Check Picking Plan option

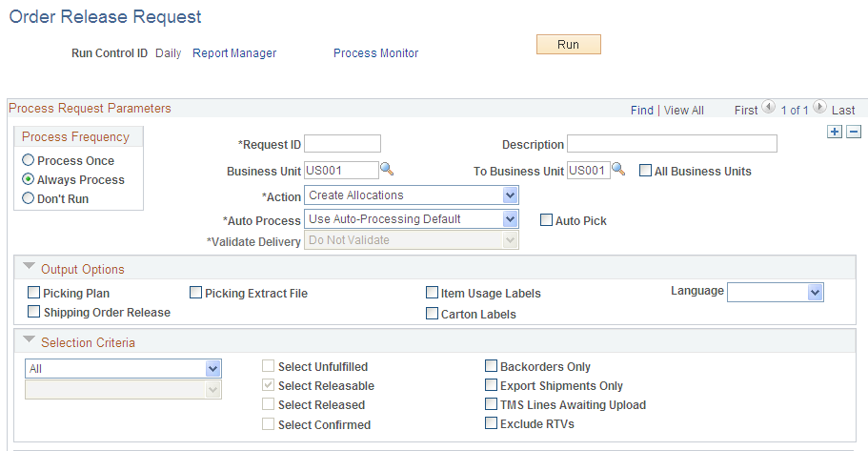click(x=33, y=292)
